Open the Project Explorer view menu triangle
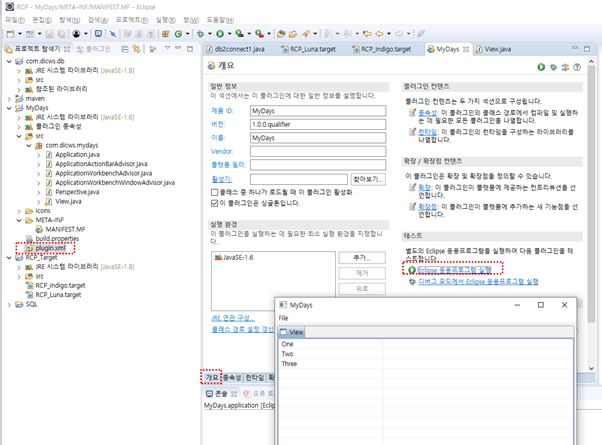 tap(167, 48)
